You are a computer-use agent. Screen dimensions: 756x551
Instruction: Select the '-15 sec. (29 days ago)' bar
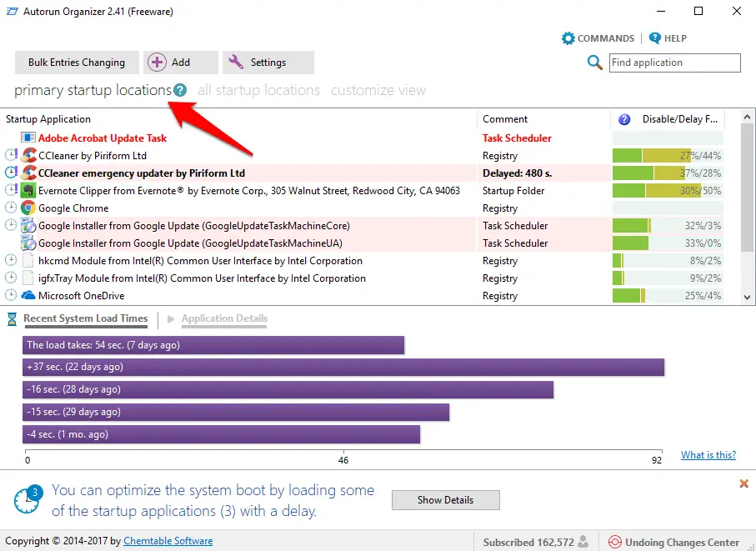pos(236,412)
